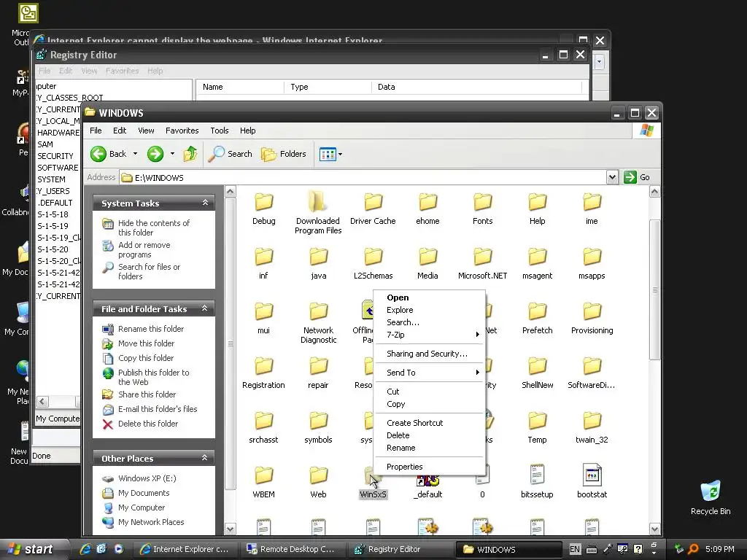The height and width of the screenshot is (560, 747).
Task: Choose Create Shortcut in context menu
Action: click(429, 423)
